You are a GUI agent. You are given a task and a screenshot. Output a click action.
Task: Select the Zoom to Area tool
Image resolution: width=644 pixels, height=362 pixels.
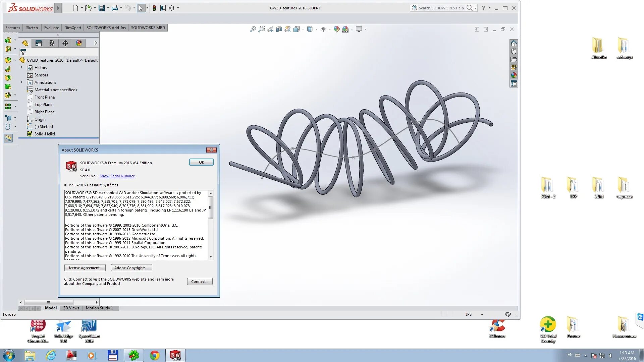click(262, 29)
